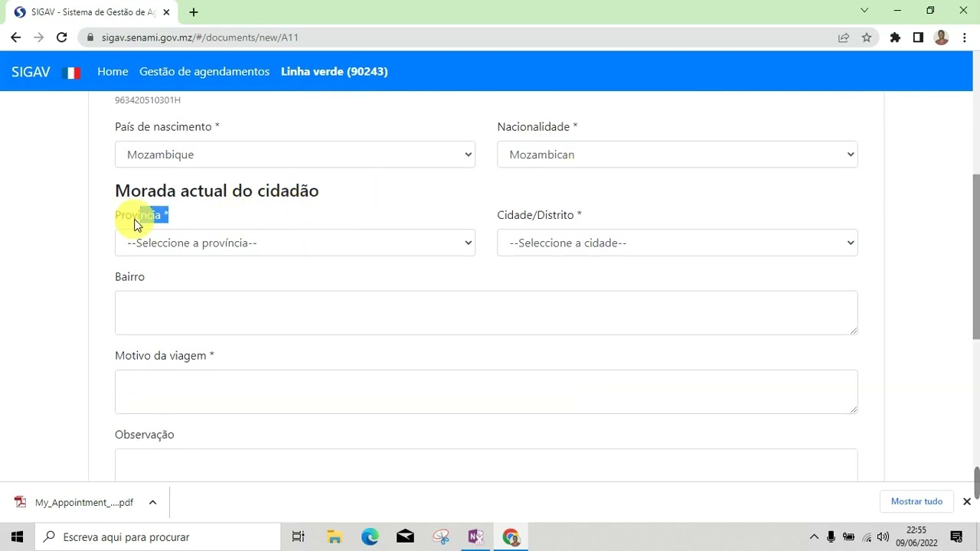Image resolution: width=980 pixels, height=551 pixels.
Task: Open OneNote from the taskbar
Action: (475, 536)
